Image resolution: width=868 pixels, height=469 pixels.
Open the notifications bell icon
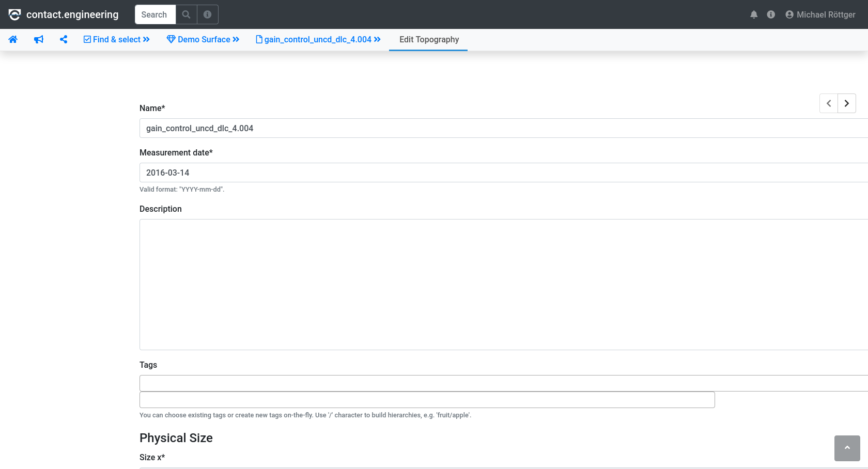click(754, 14)
